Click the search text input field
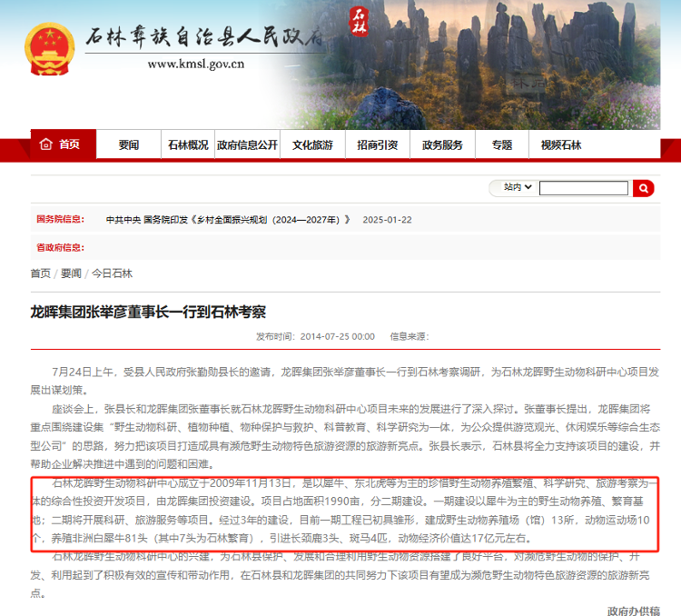The image size is (681, 616). click(583, 188)
